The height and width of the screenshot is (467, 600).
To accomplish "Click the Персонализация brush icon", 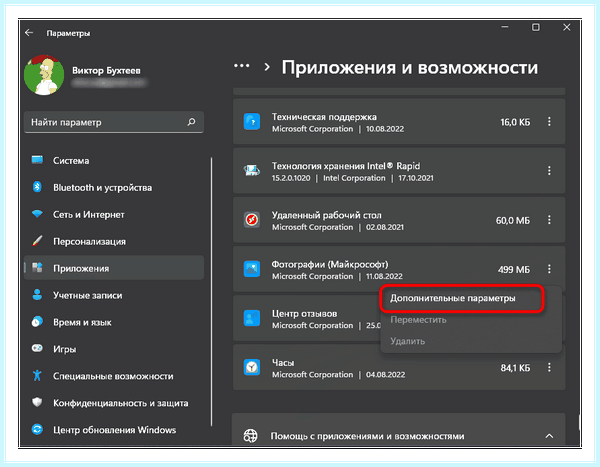I will tap(37, 241).
